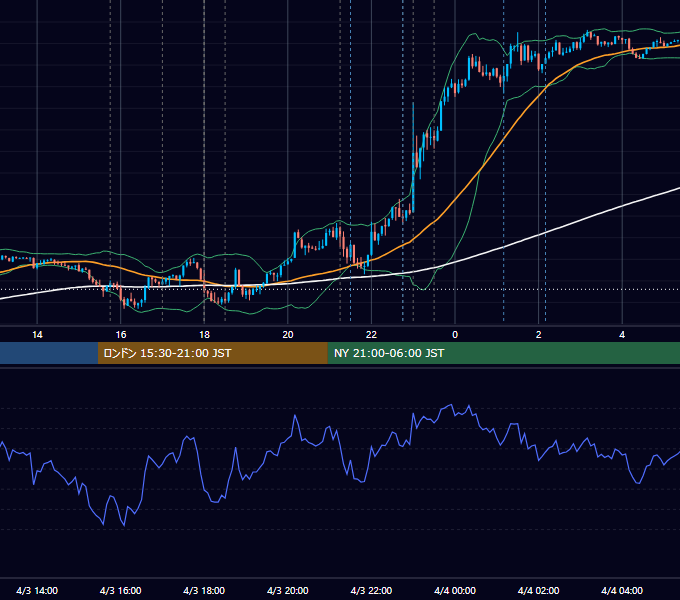Click the '4/3 14:00' label on oscillator axis
Screen dimensions: 680x600
[x=37, y=590]
